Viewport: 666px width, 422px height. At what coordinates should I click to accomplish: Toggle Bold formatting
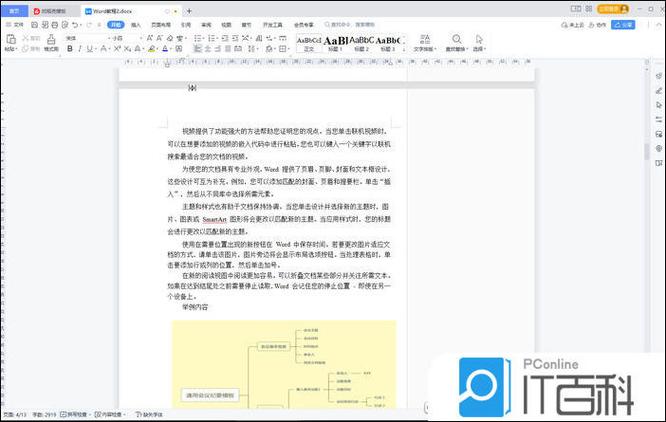click(x=70, y=49)
